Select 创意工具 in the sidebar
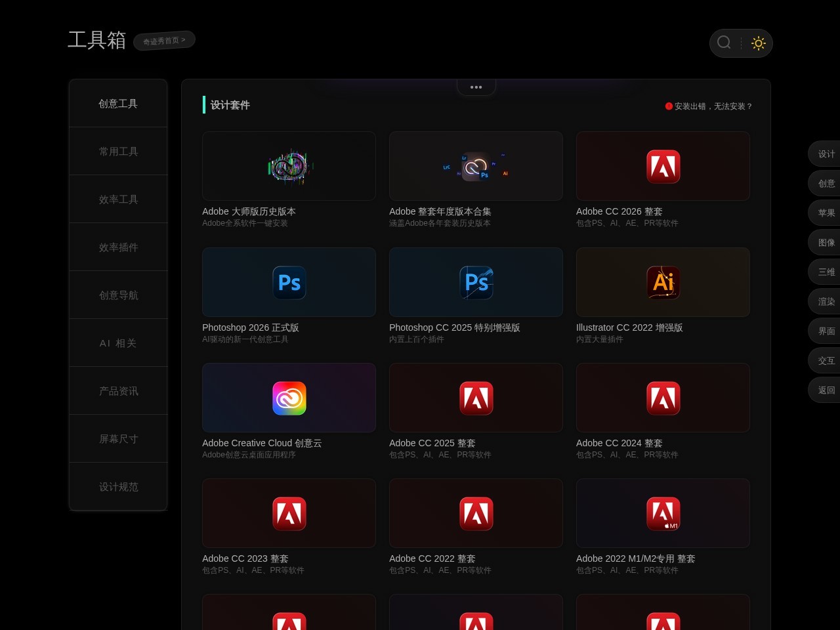 [x=118, y=104]
